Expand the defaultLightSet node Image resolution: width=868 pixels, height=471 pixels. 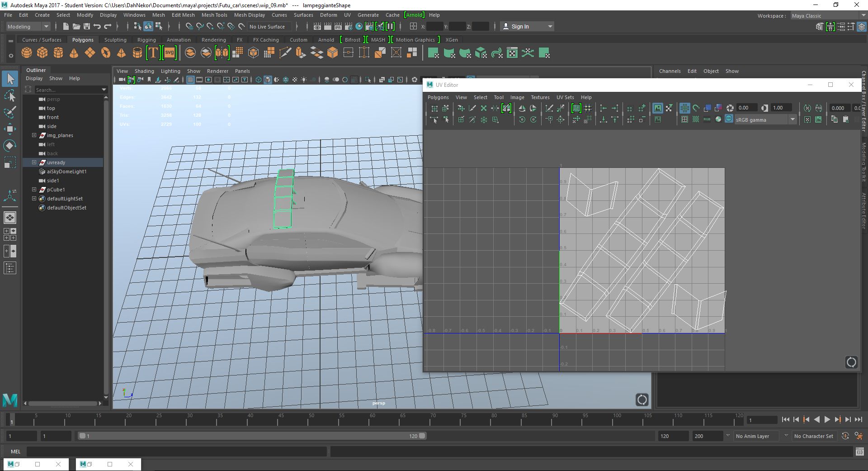tap(34, 199)
